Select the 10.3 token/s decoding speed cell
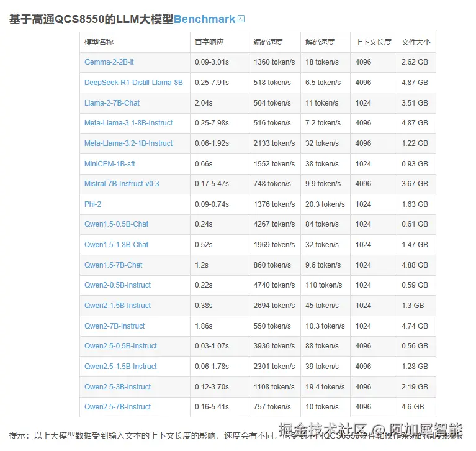This screenshot has height=451, width=476. [x=325, y=326]
